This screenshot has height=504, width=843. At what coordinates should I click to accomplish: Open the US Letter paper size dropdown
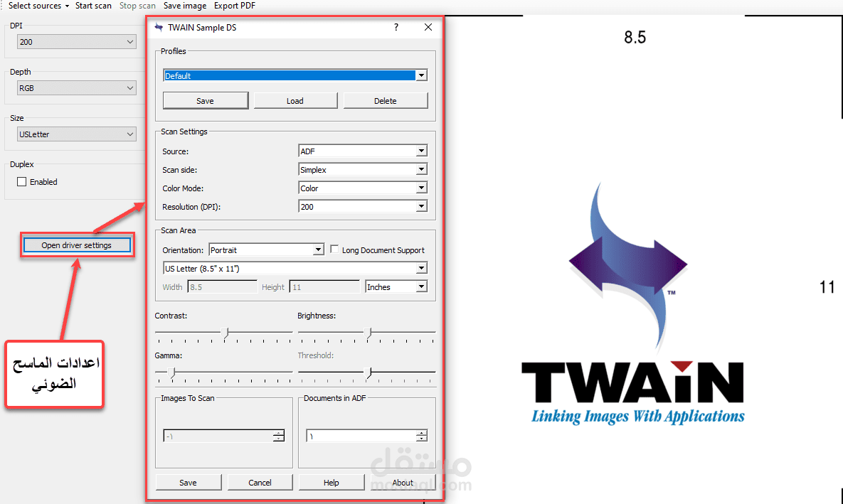click(x=295, y=268)
